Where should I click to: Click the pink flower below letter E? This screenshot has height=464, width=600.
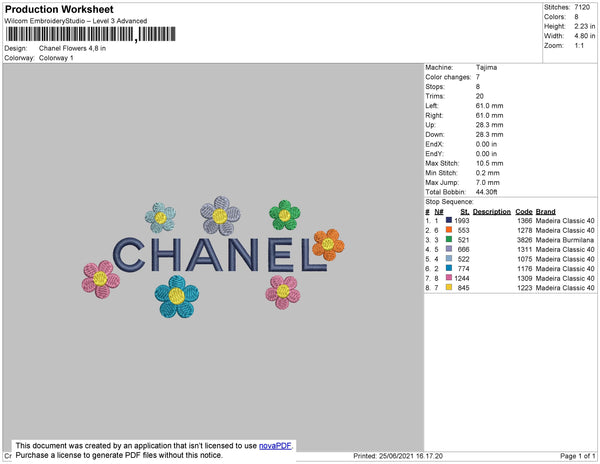click(x=283, y=292)
